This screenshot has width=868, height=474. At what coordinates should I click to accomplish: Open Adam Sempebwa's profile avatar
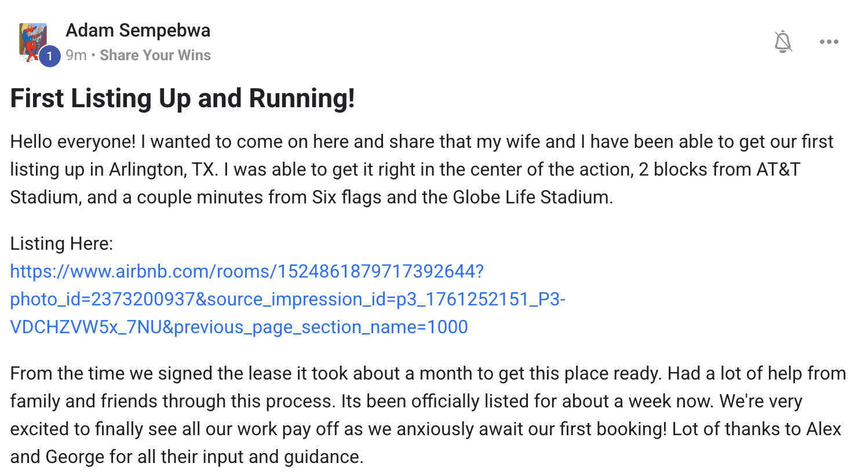coord(31,39)
